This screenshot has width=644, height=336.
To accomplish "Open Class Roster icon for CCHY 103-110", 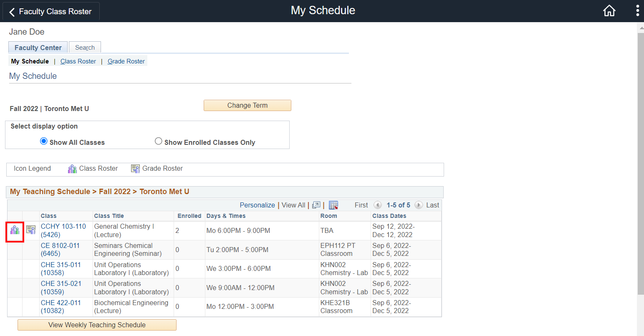I will (x=15, y=230).
